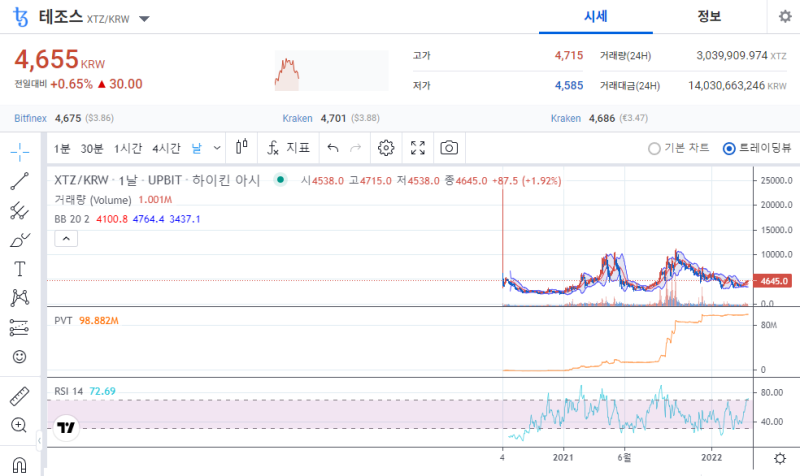Image resolution: width=800 pixels, height=476 pixels.
Task: Take a chart snapshot with camera icon
Action: tap(449, 148)
